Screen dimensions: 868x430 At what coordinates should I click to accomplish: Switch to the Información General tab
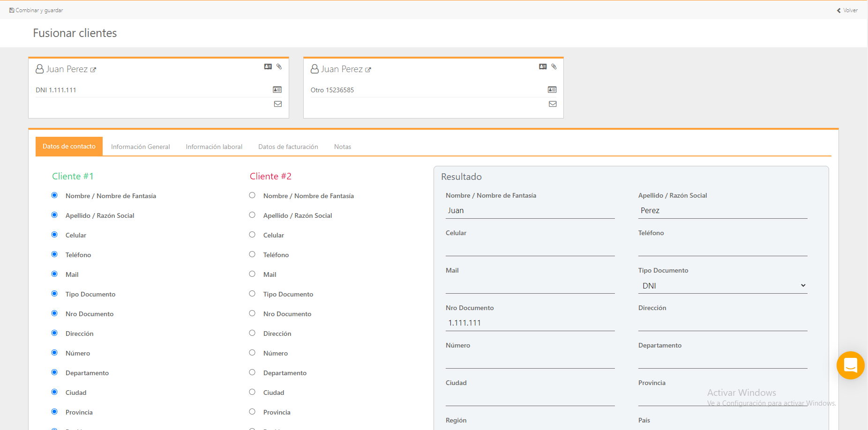pyautogui.click(x=140, y=147)
